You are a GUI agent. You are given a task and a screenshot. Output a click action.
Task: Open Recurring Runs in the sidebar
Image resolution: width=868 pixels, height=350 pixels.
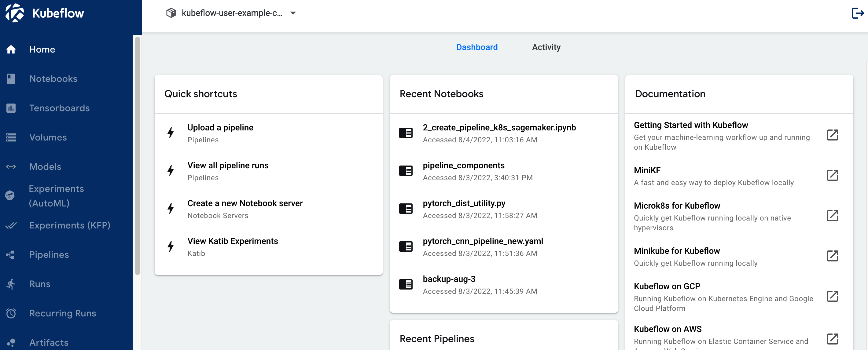click(x=66, y=313)
